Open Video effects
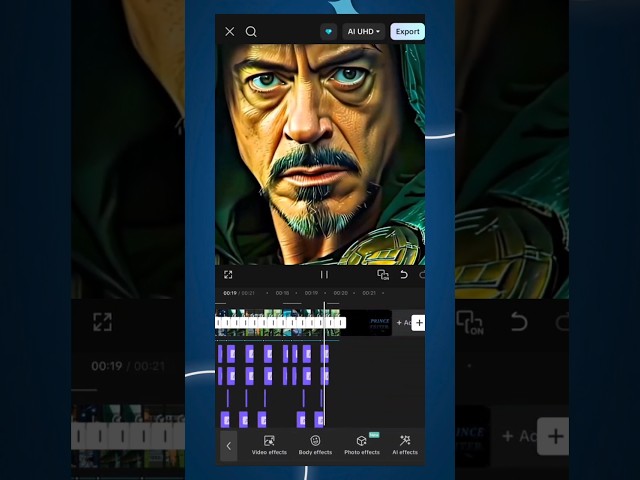This screenshot has height=480, width=640. [269, 445]
